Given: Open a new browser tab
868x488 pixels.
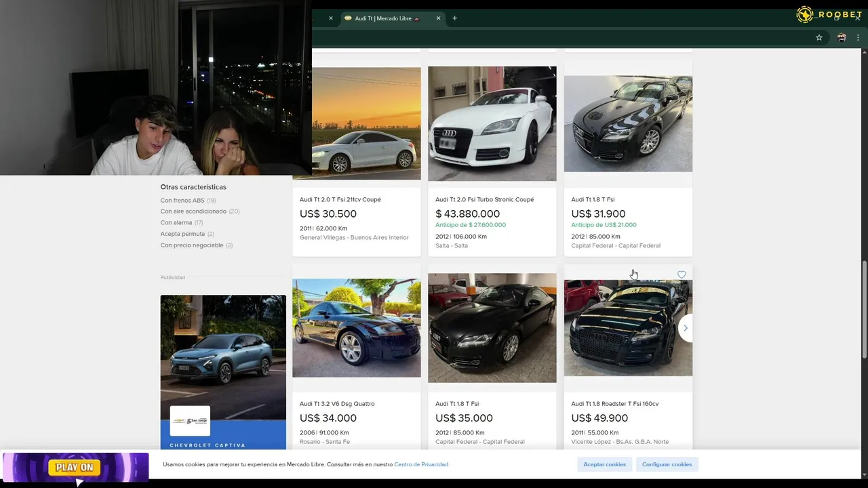Looking at the screenshot, I should (x=454, y=18).
